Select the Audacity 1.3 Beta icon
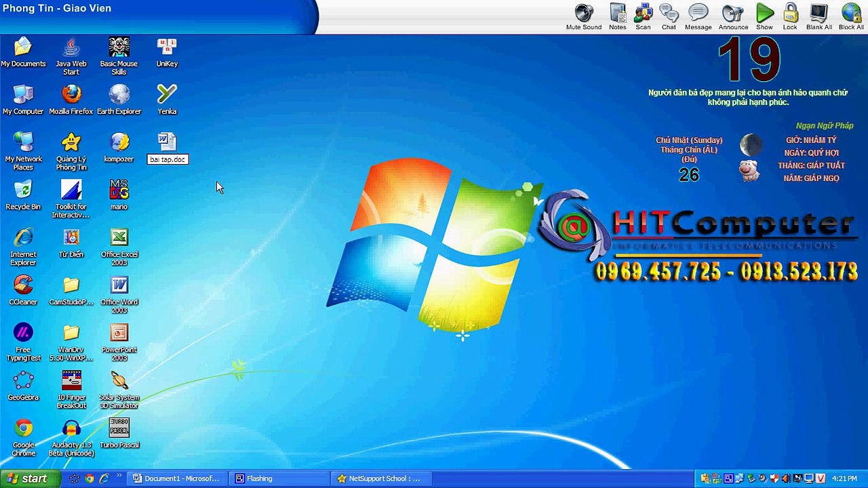This screenshot has width=868, height=488. point(71,437)
